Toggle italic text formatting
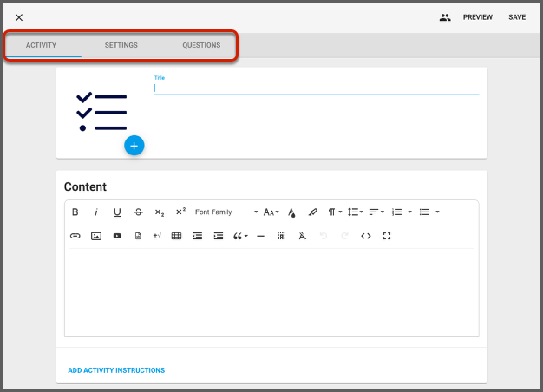The image size is (543, 392). coord(96,212)
